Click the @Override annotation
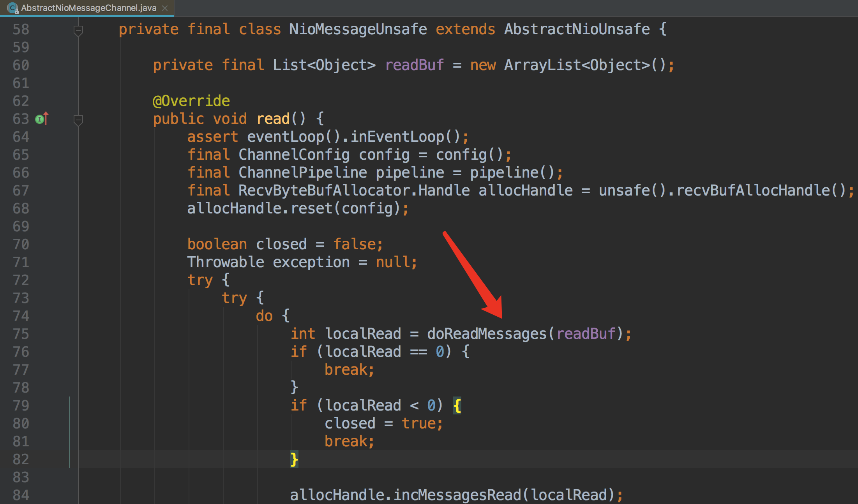 point(191,101)
